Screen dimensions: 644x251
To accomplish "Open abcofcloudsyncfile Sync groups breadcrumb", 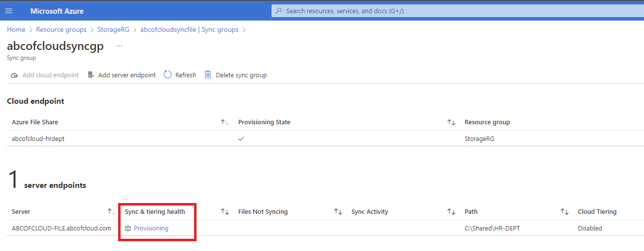I will click(x=189, y=30).
